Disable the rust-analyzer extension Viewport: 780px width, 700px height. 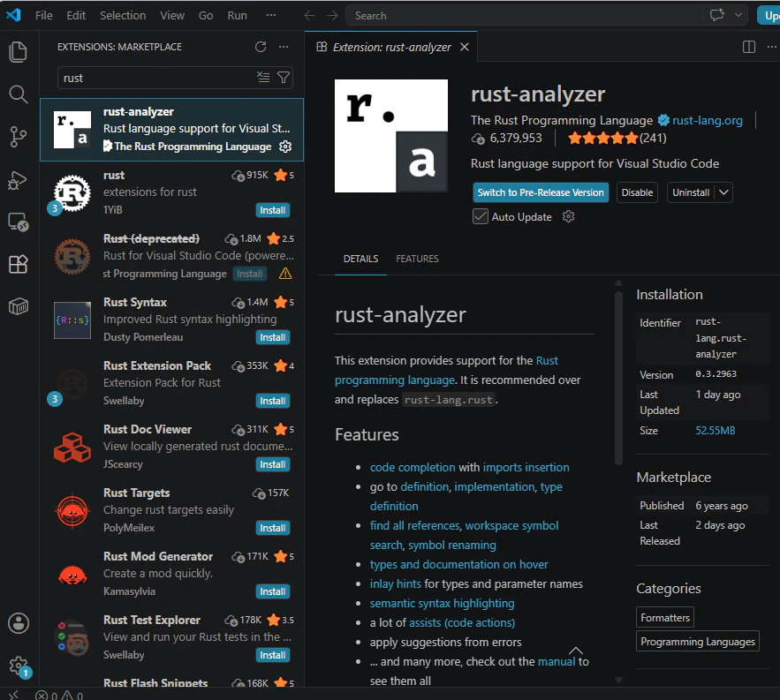pyautogui.click(x=637, y=192)
